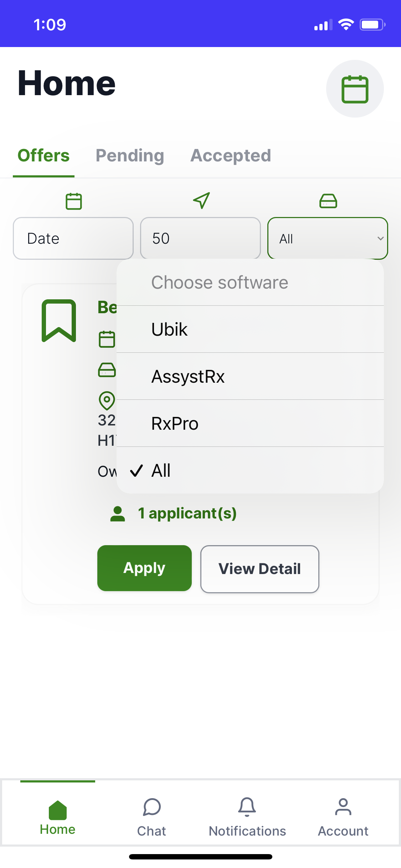Tap the distance navigation arrow icon
The height and width of the screenshot is (868, 401).
coord(201,201)
